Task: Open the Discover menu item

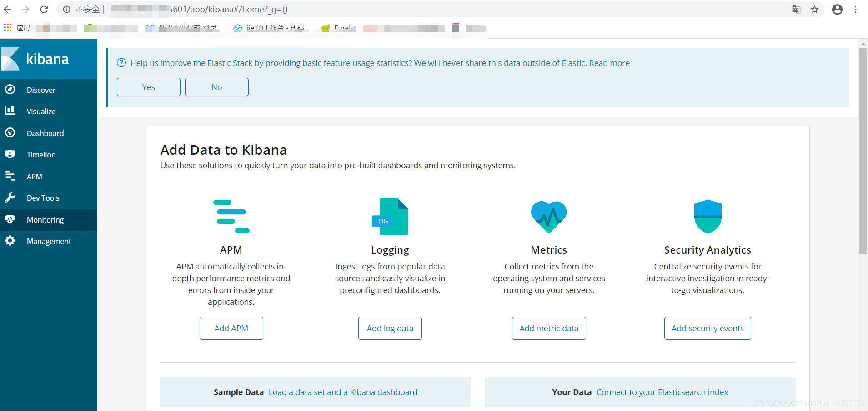Action: 49,90
